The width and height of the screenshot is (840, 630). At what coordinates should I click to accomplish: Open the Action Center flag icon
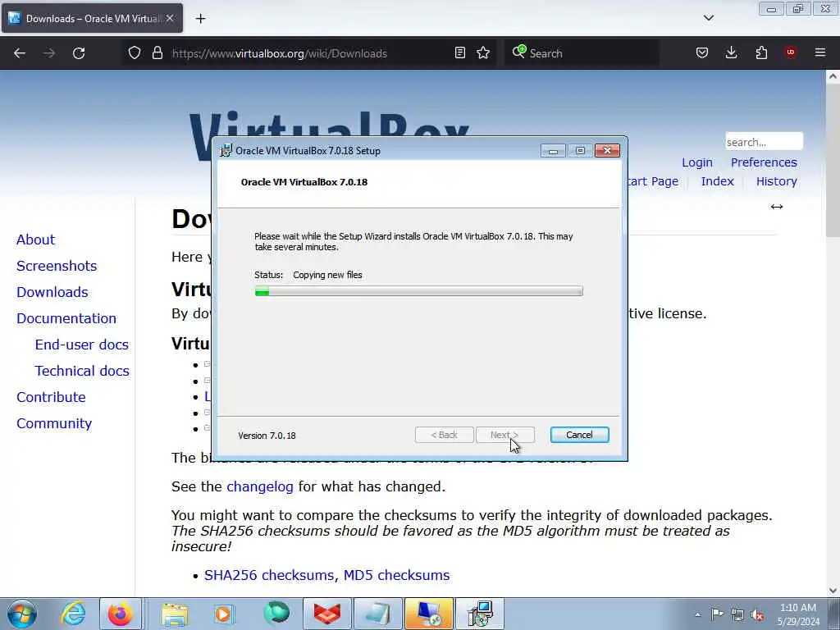[717, 614]
